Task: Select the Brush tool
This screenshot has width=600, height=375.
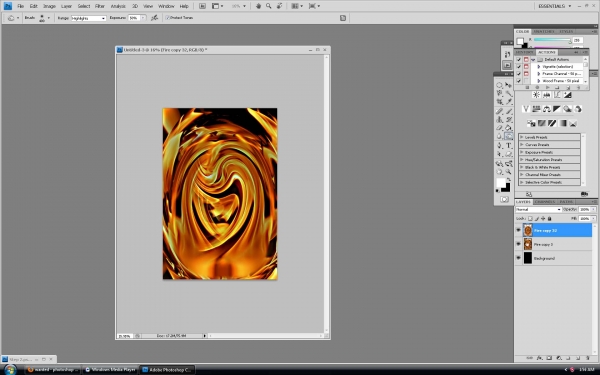Action: tap(509, 111)
